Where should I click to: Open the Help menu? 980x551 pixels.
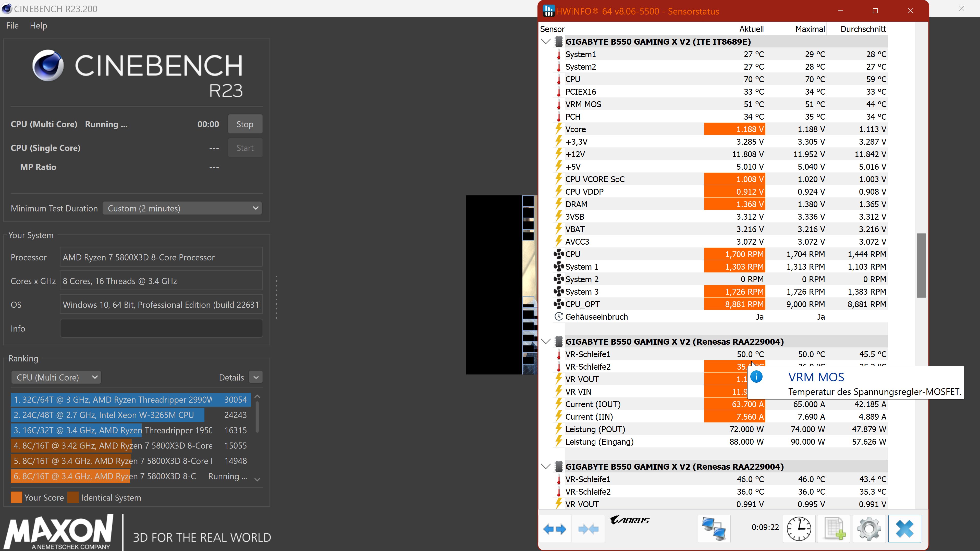(x=39, y=26)
